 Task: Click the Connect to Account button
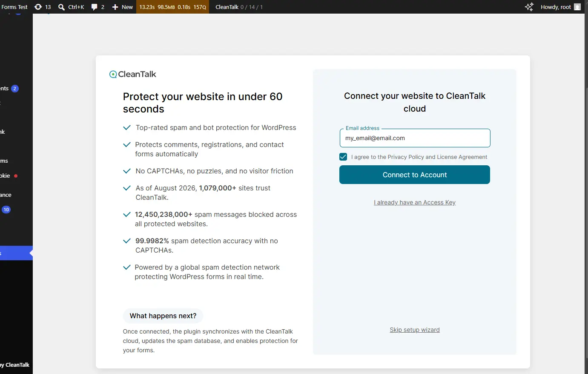(x=415, y=175)
